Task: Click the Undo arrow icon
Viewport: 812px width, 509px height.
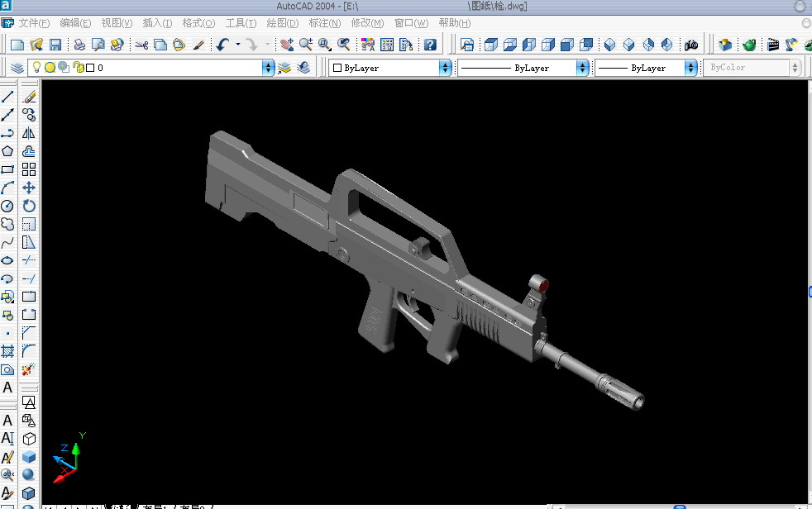Action: click(223, 45)
